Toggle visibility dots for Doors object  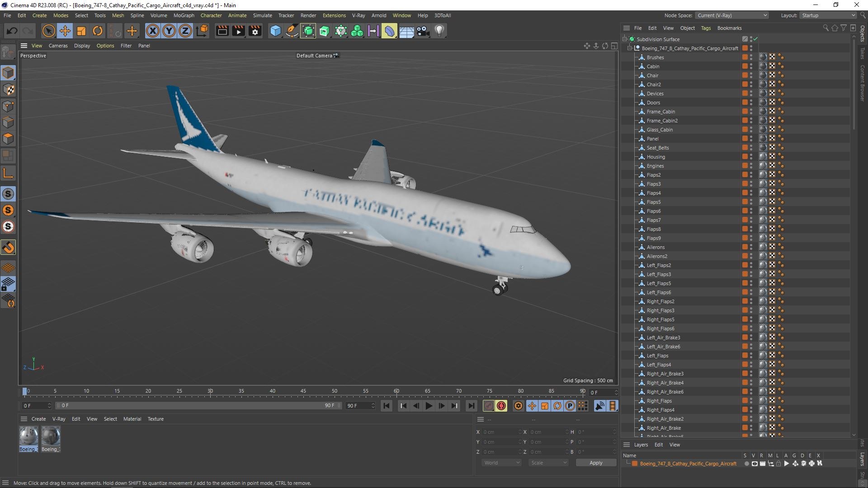point(751,102)
